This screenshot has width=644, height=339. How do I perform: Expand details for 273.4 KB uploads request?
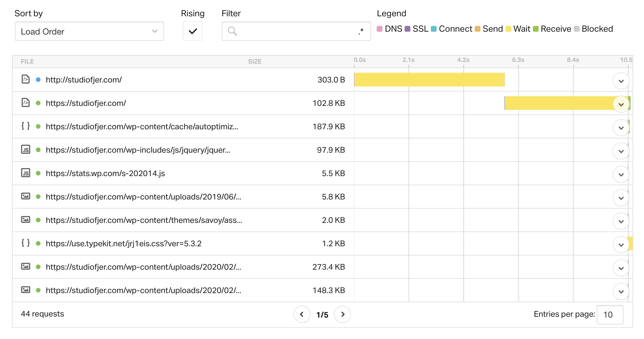(621, 268)
